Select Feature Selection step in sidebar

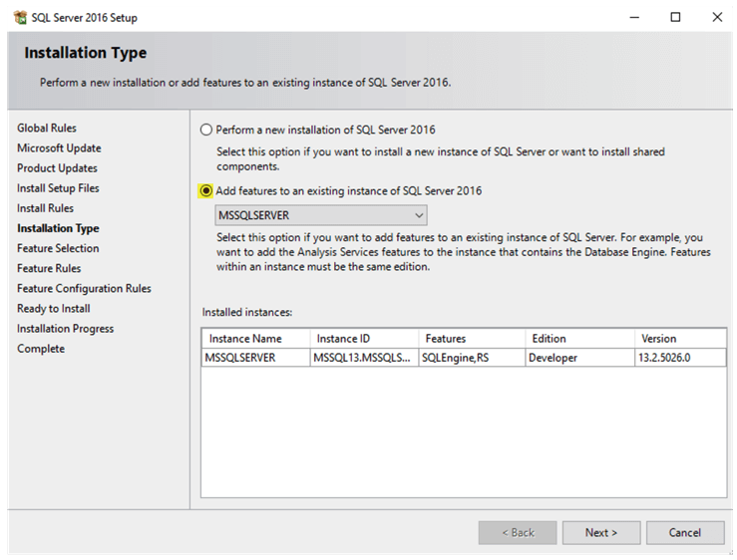tap(58, 248)
